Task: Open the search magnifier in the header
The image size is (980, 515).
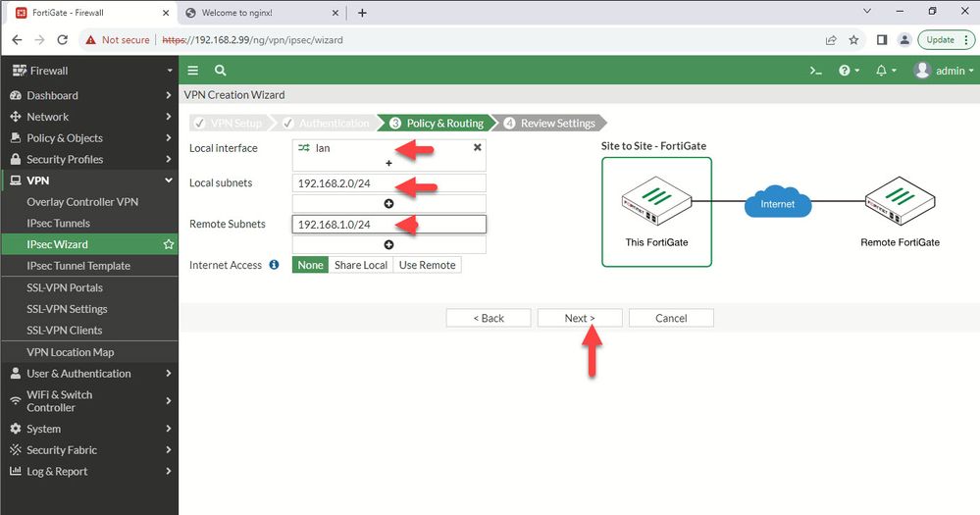Action: pyautogui.click(x=220, y=71)
